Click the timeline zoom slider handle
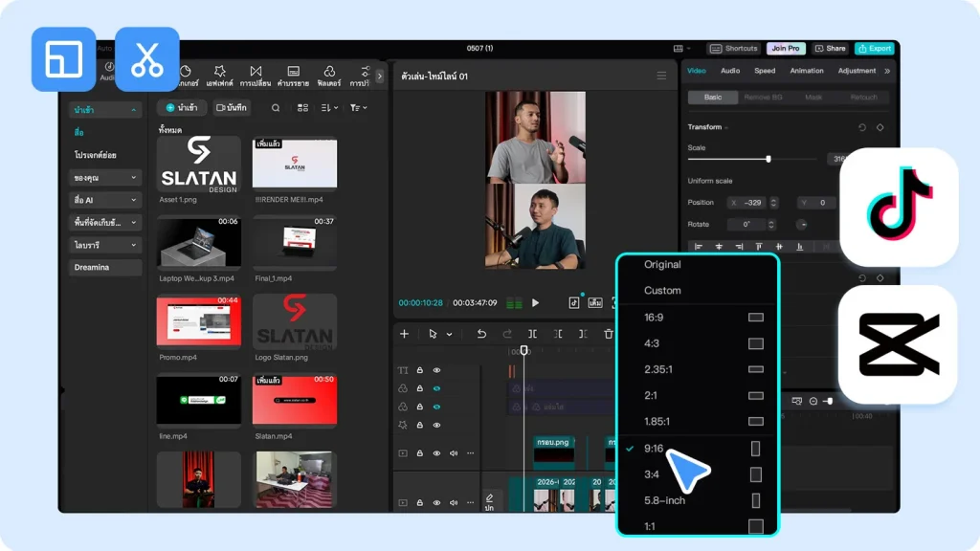980x551 pixels. [830, 401]
